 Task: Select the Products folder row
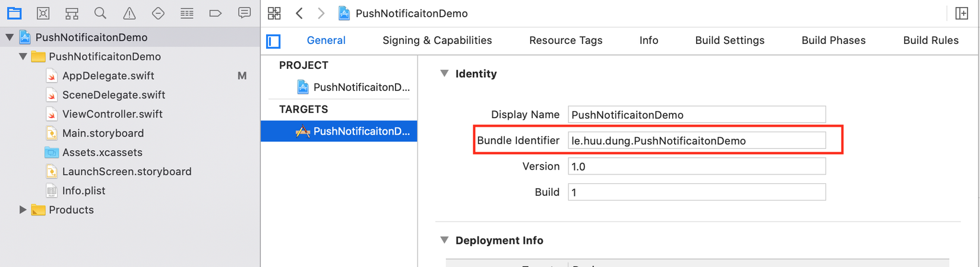[x=130, y=209]
